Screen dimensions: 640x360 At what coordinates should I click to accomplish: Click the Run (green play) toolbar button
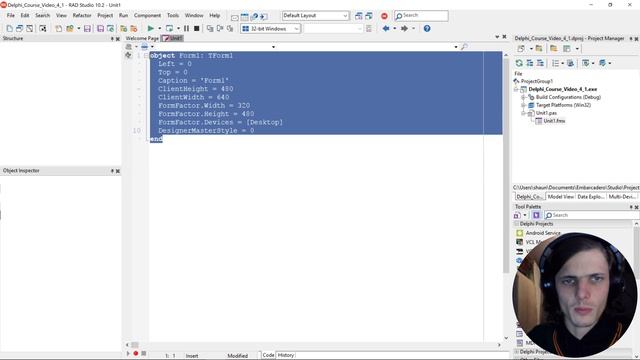(151, 29)
